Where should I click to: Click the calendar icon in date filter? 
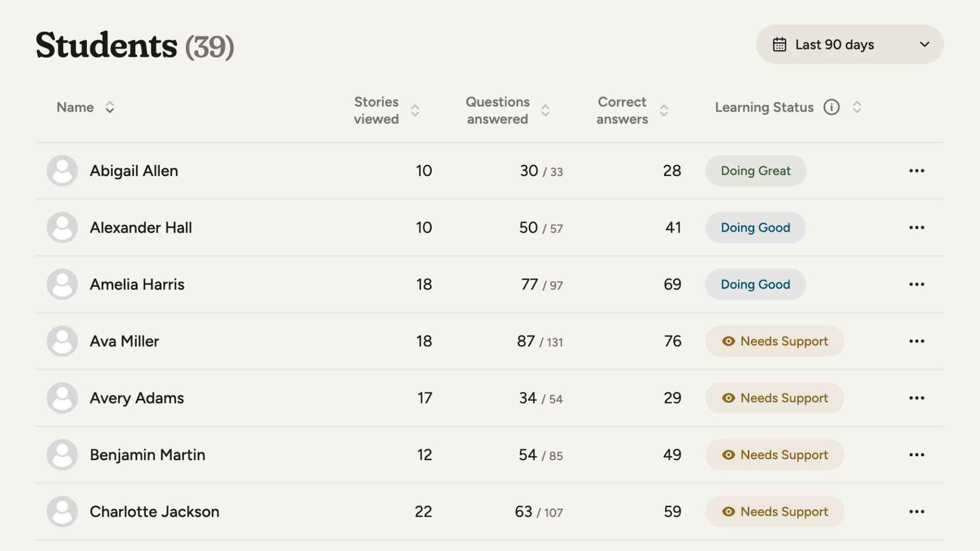pos(779,44)
